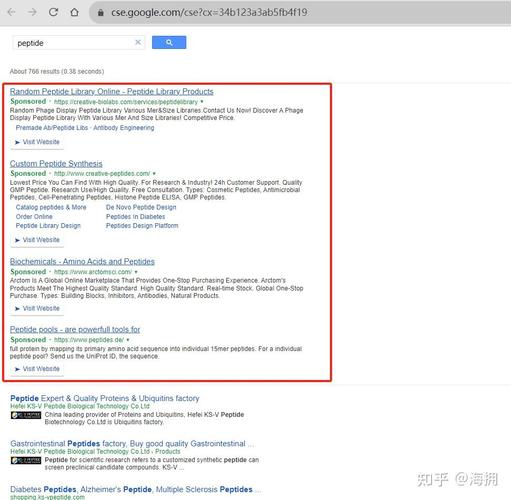Image resolution: width=511 pixels, height=500 pixels.
Task: Click thumbnail of Gastrointestinal Peptides result
Action: 26,460
